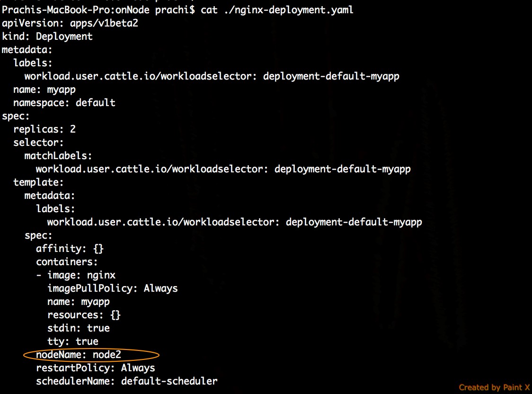532x394 pixels.
Task: Click the apiVersion: apps/v1beta2 line
Action: pos(70,23)
